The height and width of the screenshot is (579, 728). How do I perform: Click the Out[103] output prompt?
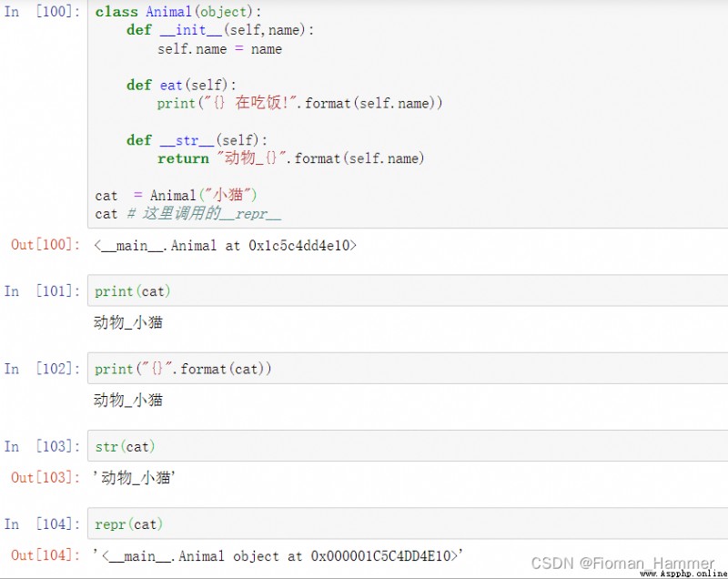(x=45, y=477)
